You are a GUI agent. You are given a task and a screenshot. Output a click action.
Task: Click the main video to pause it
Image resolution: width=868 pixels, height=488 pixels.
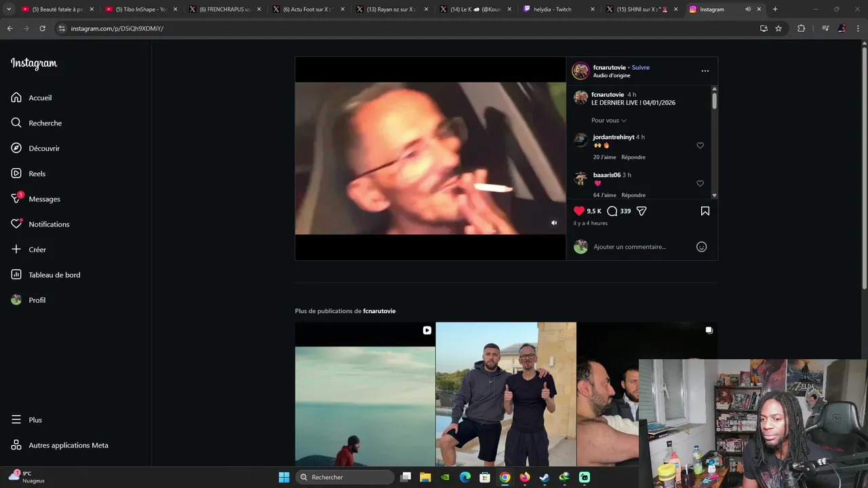point(430,158)
